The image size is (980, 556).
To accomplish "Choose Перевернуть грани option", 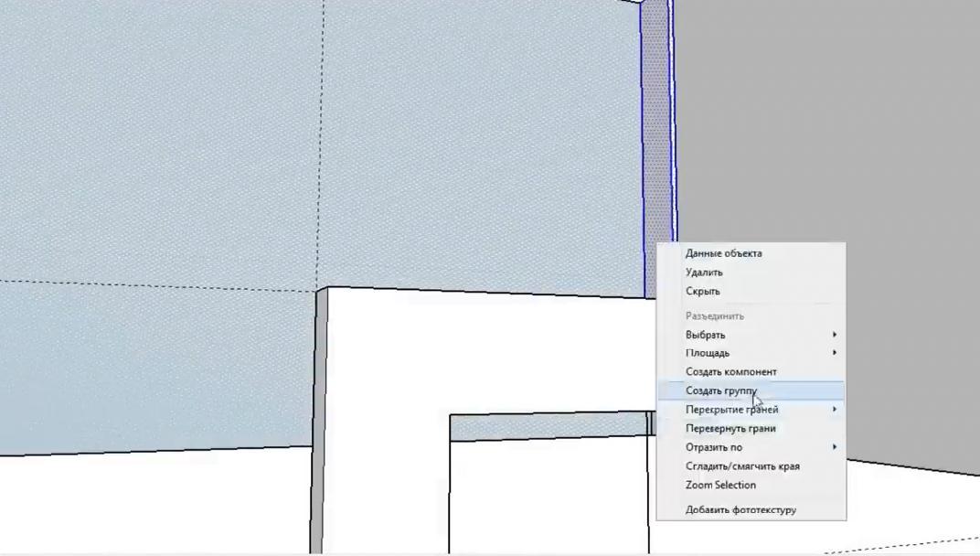I will point(730,428).
